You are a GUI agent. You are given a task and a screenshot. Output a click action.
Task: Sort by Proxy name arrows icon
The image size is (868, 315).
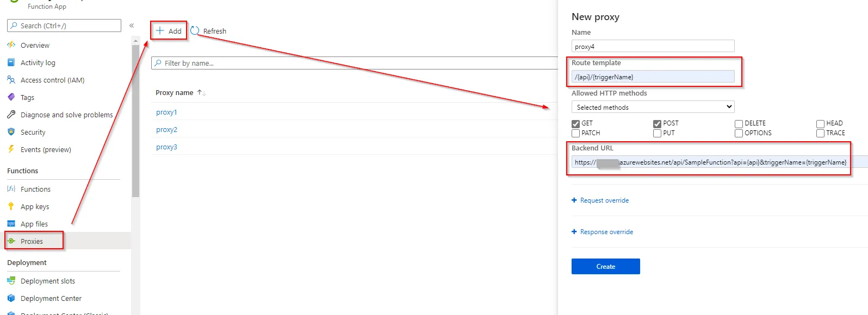(201, 93)
